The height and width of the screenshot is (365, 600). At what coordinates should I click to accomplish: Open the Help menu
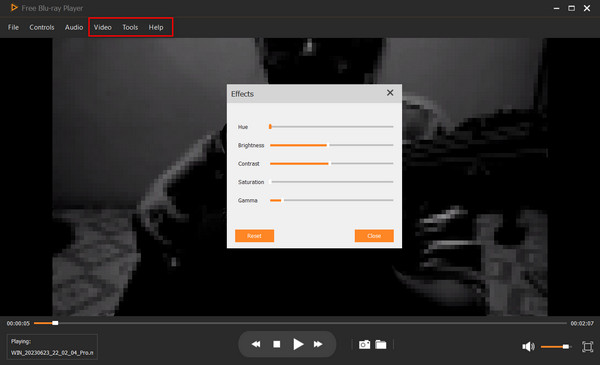point(156,28)
